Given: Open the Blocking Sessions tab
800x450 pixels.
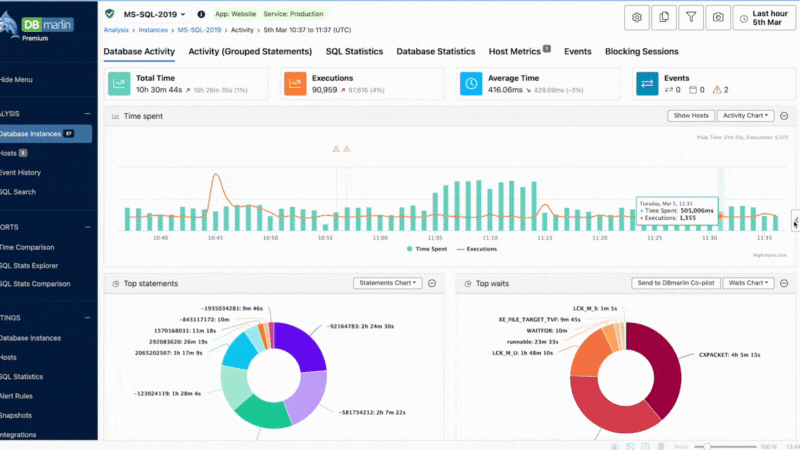Looking at the screenshot, I should 641,51.
